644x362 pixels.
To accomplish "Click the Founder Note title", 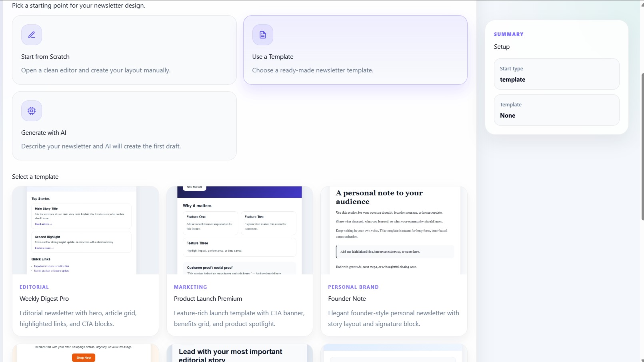I will (347, 299).
